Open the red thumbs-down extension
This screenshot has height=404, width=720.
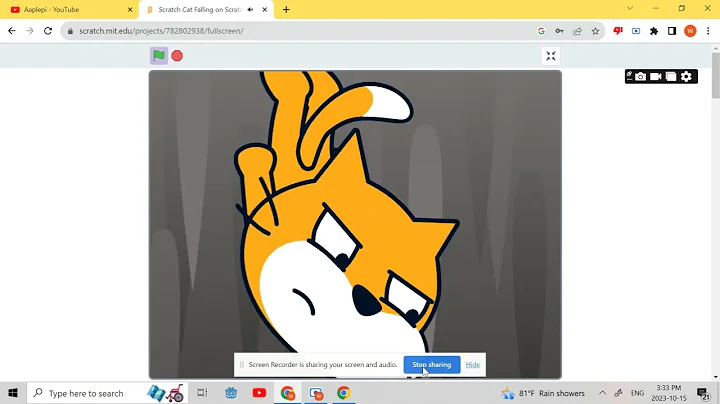[618, 31]
